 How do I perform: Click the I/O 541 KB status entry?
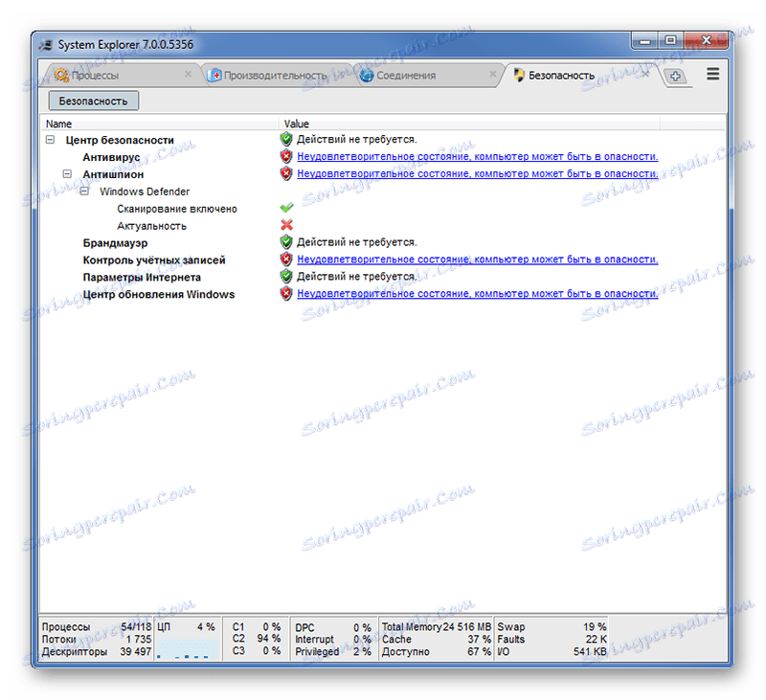tap(552, 651)
